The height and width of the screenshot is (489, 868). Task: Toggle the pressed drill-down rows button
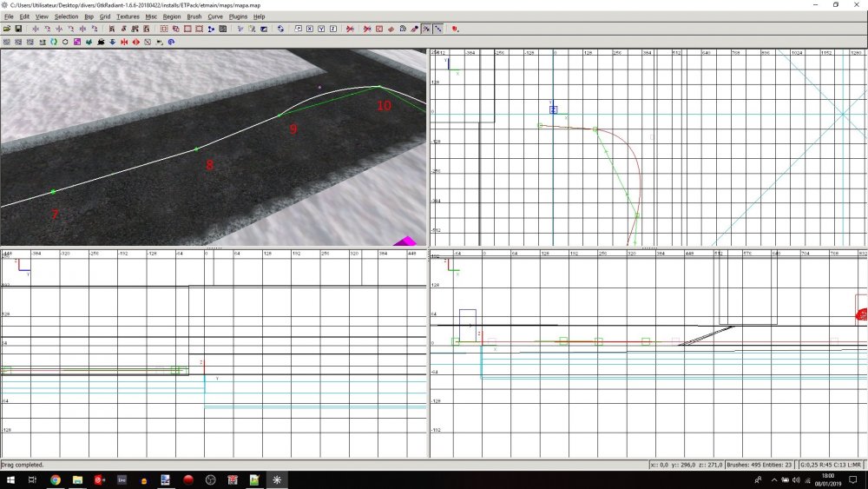(437, 29)
